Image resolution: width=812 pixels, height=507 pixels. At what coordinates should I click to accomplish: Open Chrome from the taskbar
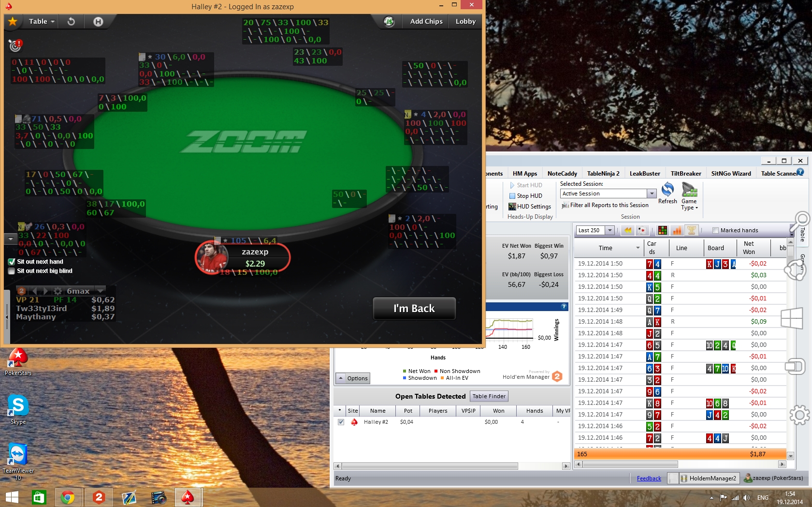[x=68, y=497]
